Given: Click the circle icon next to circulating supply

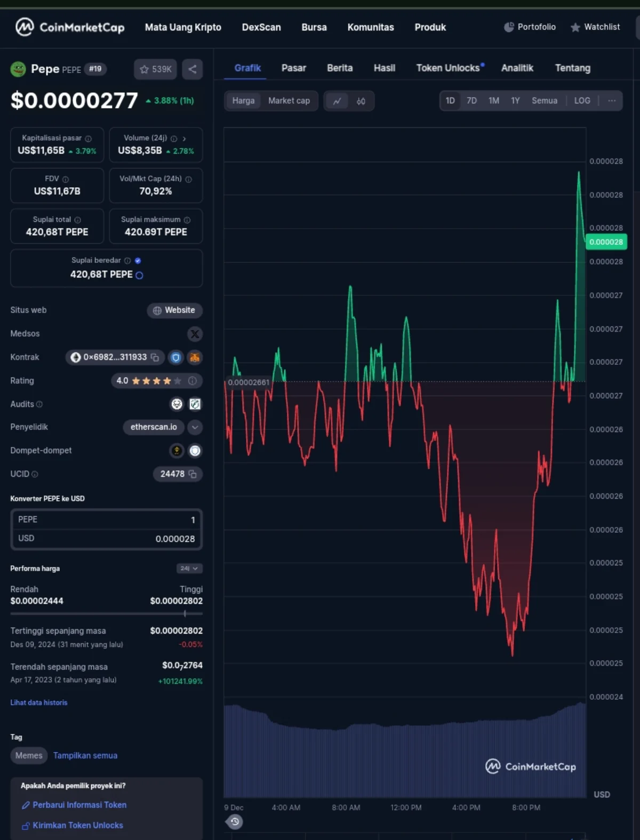Looking at the screenshot, I should pyautogui.click(x=139, y=275).
